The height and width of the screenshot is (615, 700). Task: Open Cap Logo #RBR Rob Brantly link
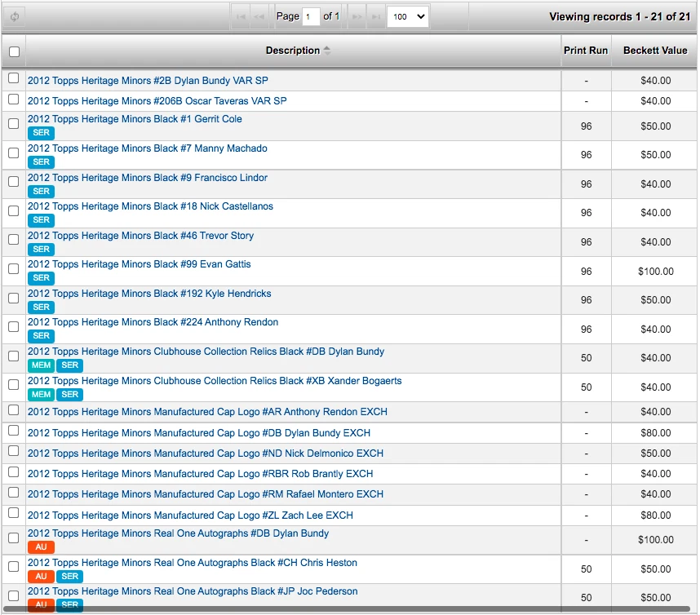pos(201,474)
